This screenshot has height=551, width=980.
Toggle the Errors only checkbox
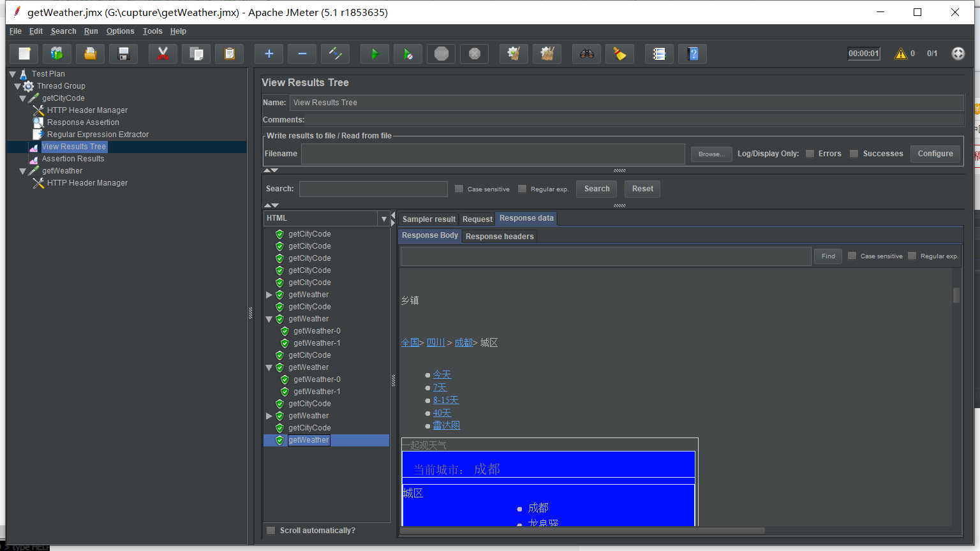pos(810,154)
